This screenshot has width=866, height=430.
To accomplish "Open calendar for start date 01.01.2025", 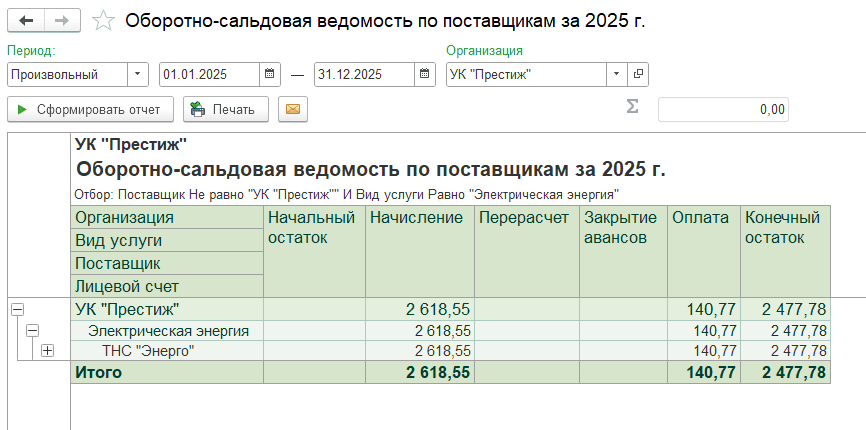I will coord(270,74).
